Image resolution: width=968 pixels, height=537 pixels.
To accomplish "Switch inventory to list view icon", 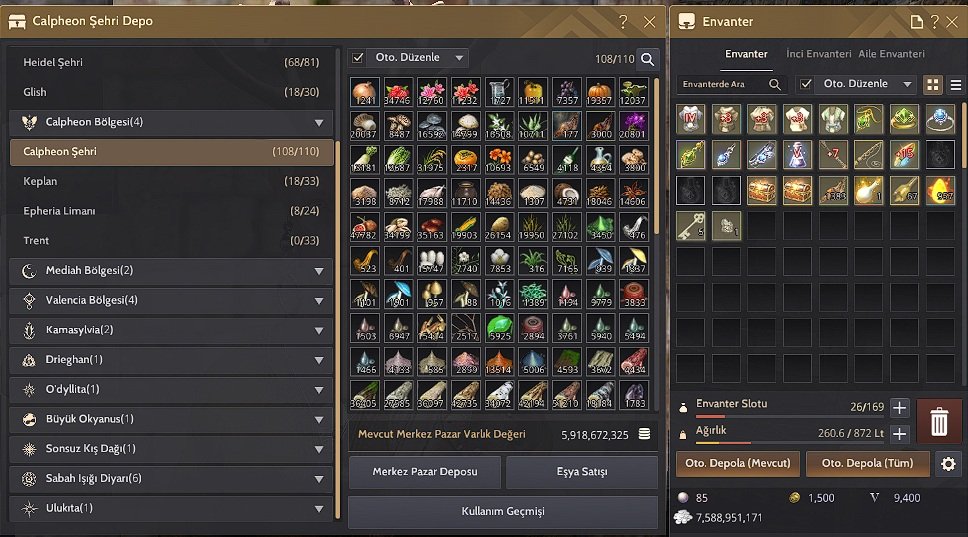I will (x=956, y=85).
